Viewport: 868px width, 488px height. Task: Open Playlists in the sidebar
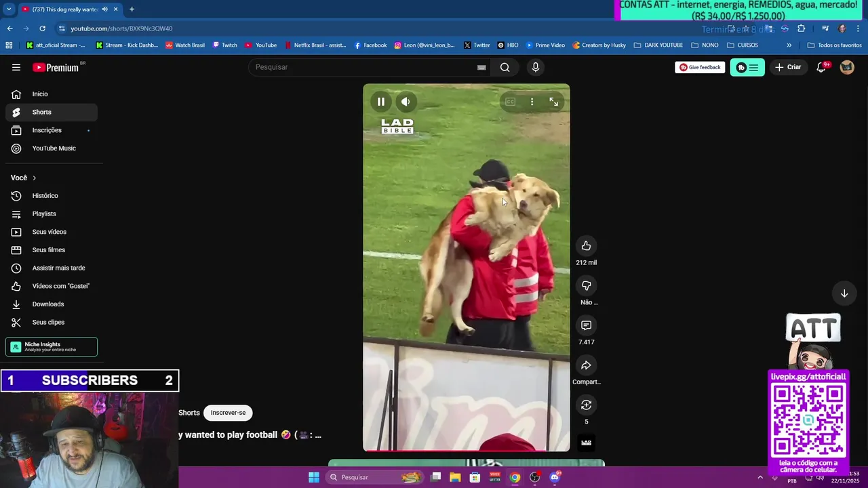pos(52,213)
